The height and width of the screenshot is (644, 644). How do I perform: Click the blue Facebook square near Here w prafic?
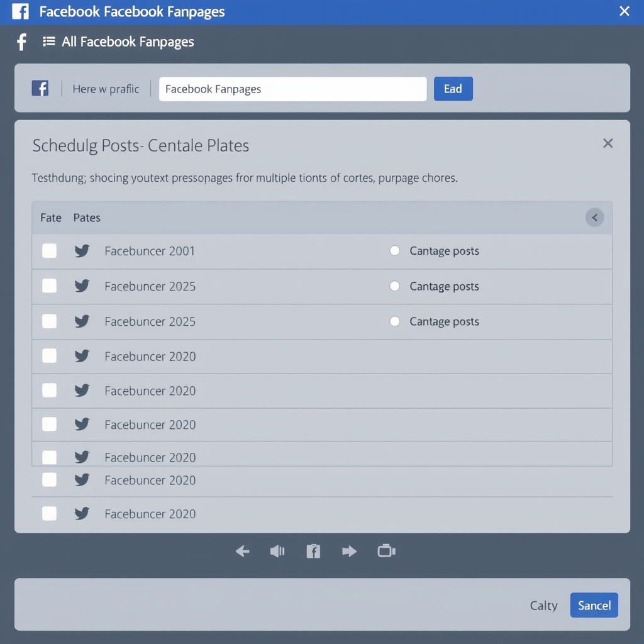coord(40,88)
